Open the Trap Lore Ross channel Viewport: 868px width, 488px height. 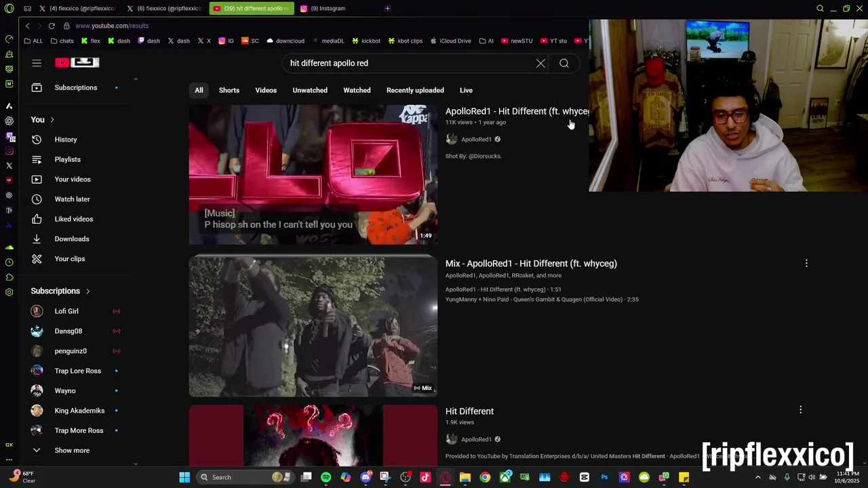tap(77, 371)
